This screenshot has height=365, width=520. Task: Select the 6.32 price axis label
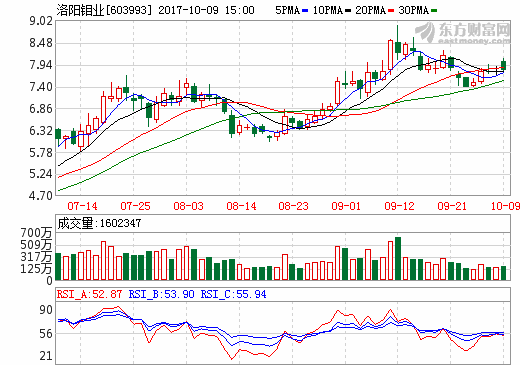pyautogui.click(x=41, y=131)
